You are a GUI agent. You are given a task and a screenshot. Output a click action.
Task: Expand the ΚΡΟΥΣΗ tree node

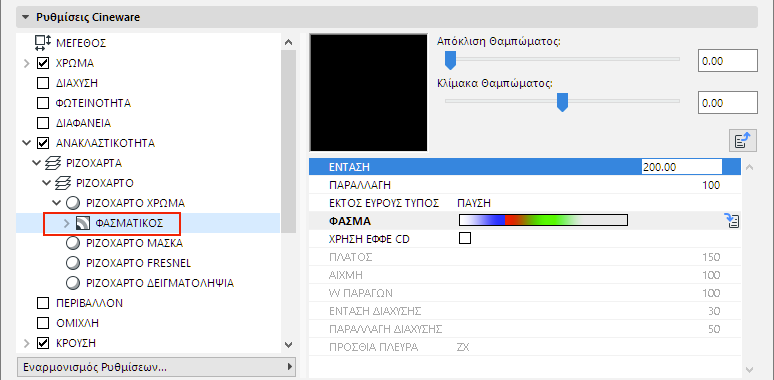coord(27,342)
